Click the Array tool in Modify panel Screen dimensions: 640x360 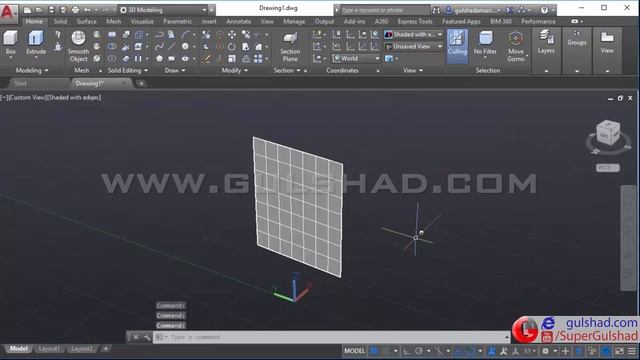(258, 59)
